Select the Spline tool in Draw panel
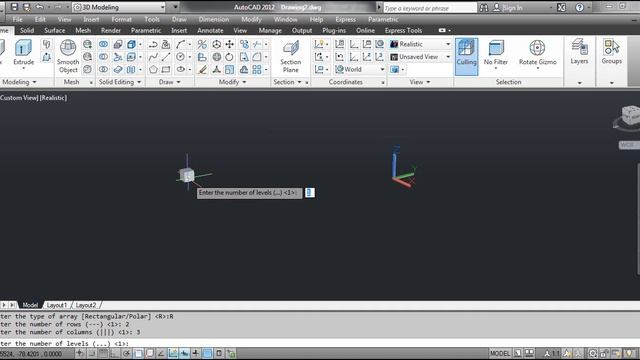This screenshot has width=640, height=360. click(153, 57)
